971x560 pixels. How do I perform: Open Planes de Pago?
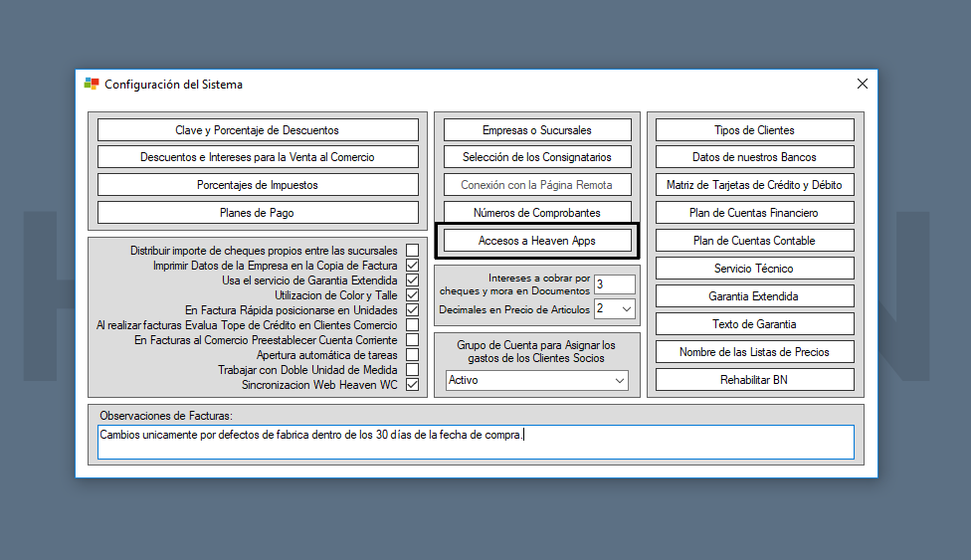[x=258, y=213]
